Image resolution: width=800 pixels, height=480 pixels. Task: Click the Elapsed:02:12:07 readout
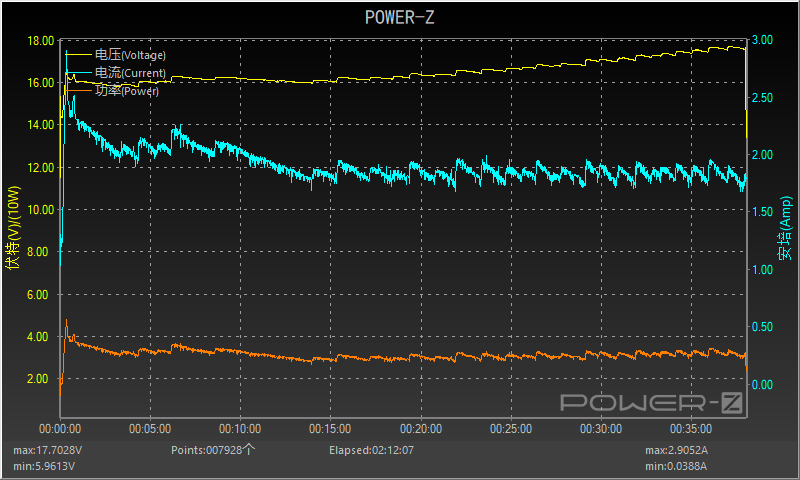pyautogui.click(x=371, y=450)
